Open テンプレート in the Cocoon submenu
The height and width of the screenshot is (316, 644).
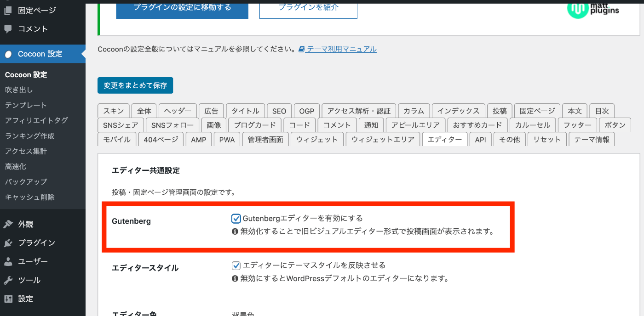[x=26, y=105]
